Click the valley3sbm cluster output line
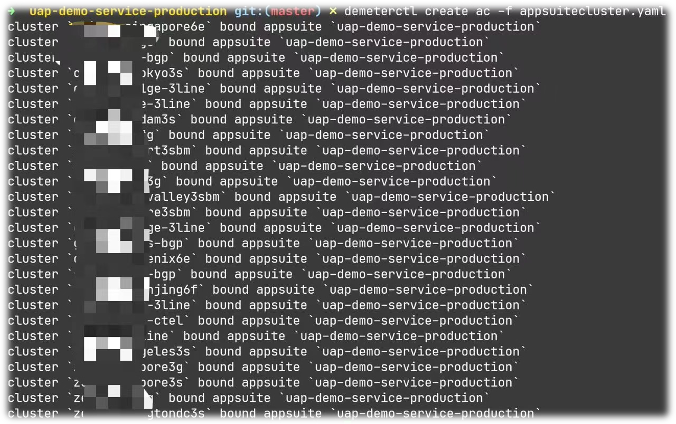The image size is (676, 424). click(282, 197)
